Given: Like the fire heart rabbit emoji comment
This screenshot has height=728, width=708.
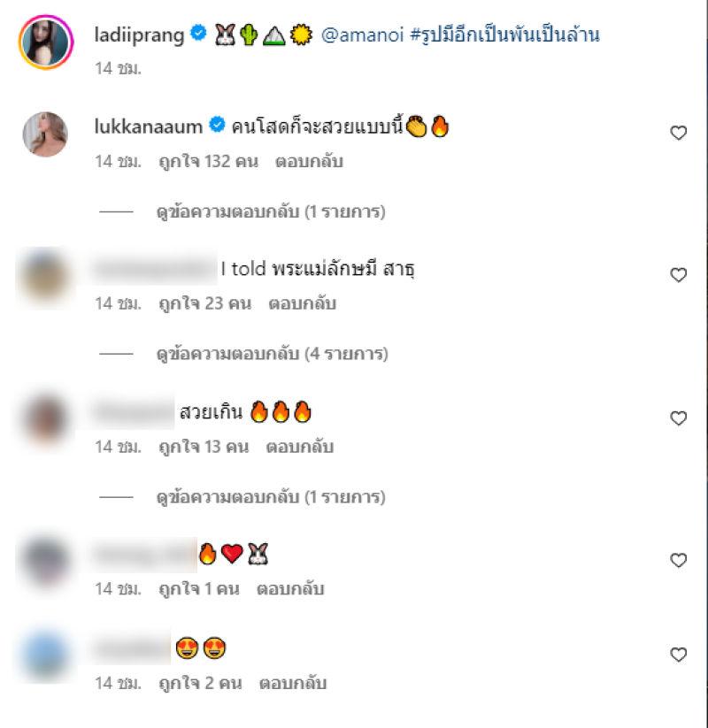Looking at the screenshot, I should tap(678, 561).
